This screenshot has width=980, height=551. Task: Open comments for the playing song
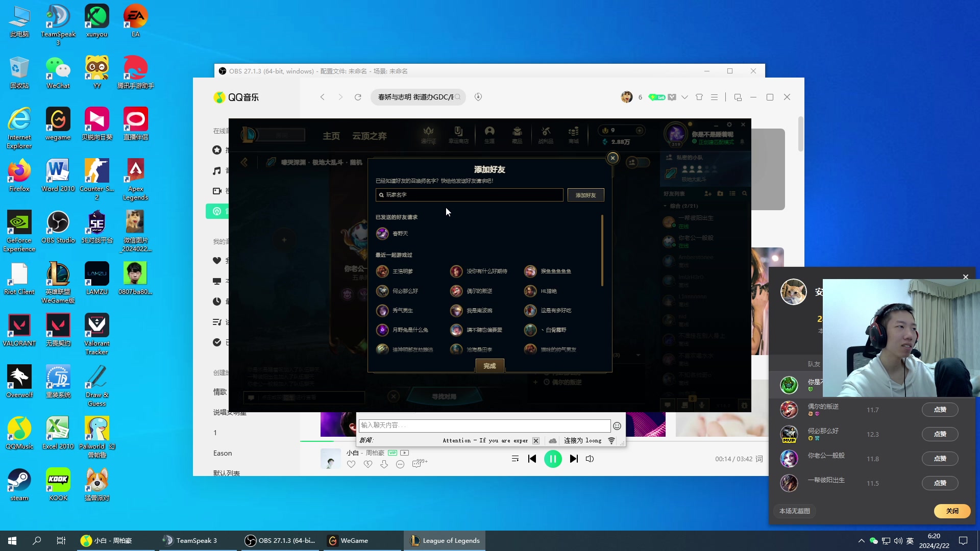pos(418,464)
